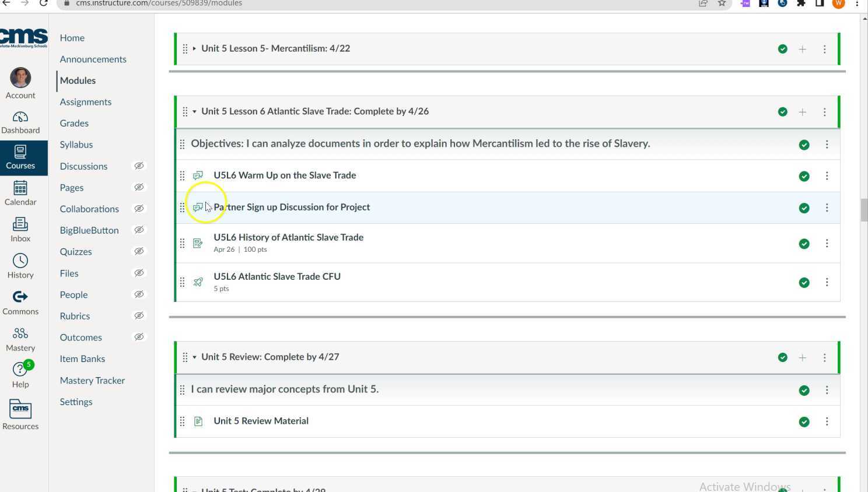This screenshot has width=868, height=492.
Task: Open the Dashboard icon in global navigation
Action: pos(20,118)
